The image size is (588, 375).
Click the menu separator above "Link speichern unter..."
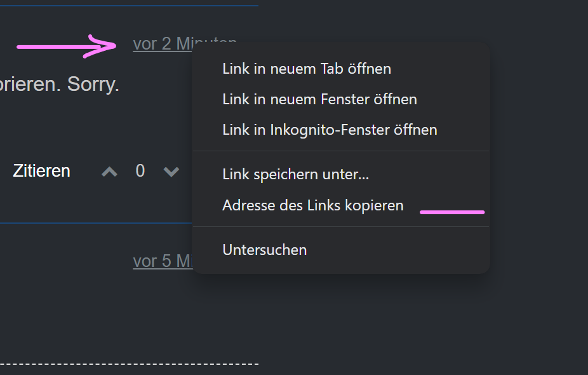click(340, 151)
